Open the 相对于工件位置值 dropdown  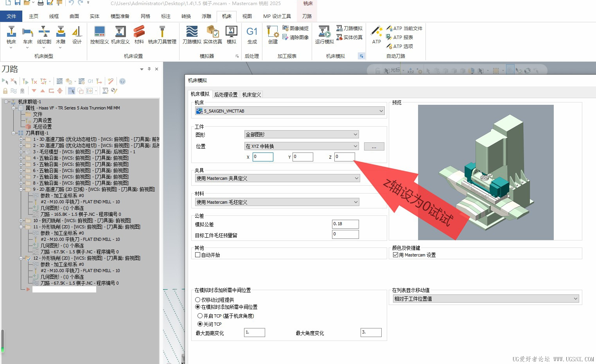(x=486, y=299)
